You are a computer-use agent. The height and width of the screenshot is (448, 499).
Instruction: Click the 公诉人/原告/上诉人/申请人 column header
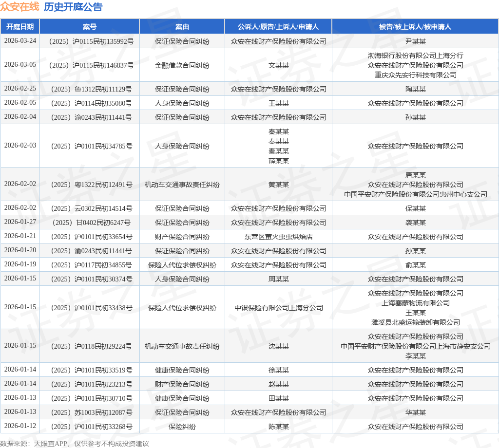(x=278, y=27)
